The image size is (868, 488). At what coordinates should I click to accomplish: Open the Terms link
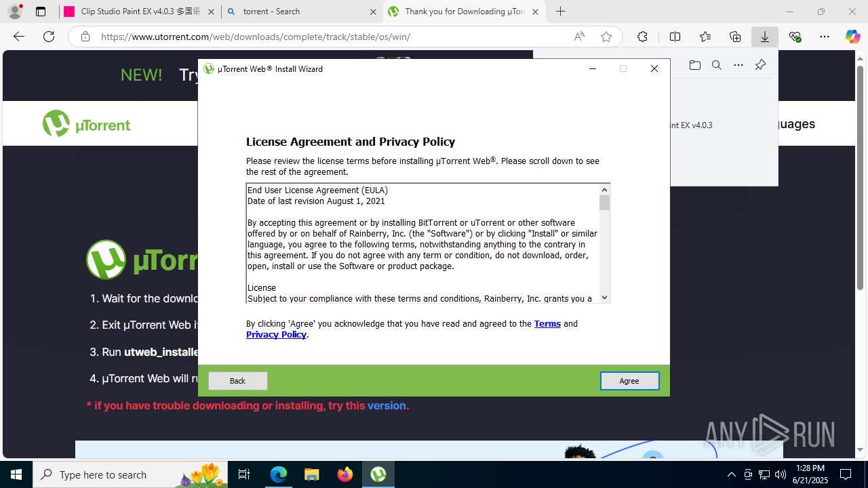tap(547, 324)
